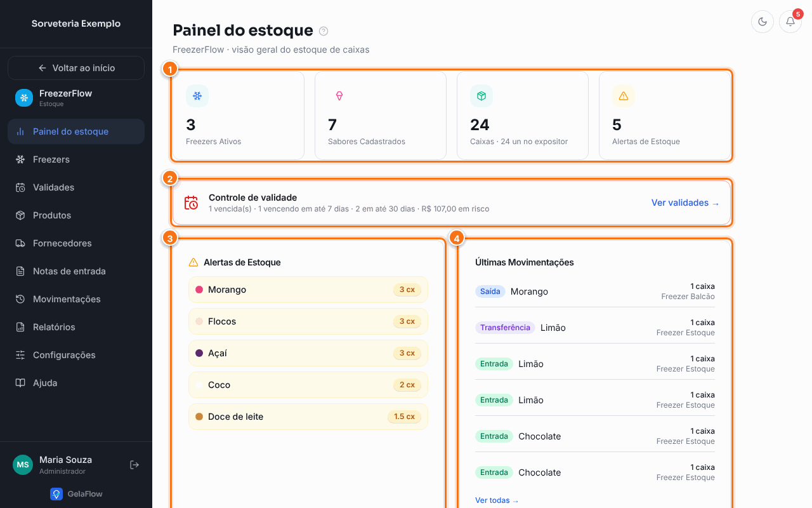Click the 1.5 cx badge for Doce de leite
The image size is (812, 508).
pos(404,417)
